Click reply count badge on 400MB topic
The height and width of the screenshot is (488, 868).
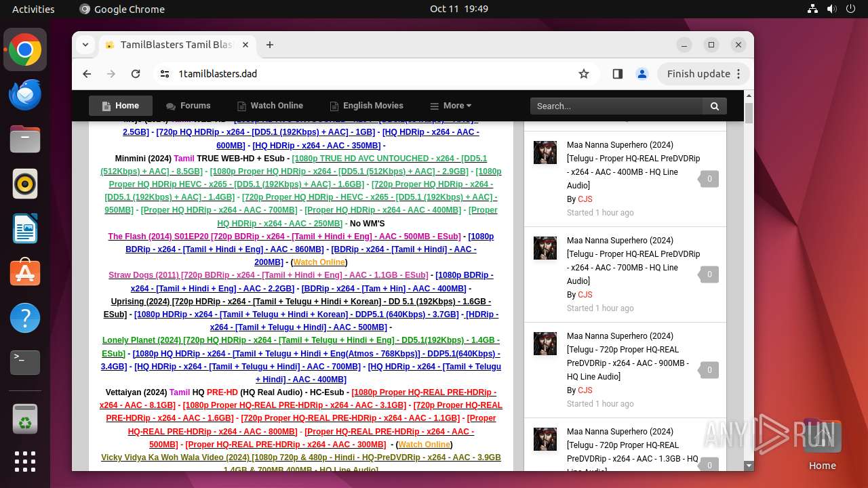709,179
